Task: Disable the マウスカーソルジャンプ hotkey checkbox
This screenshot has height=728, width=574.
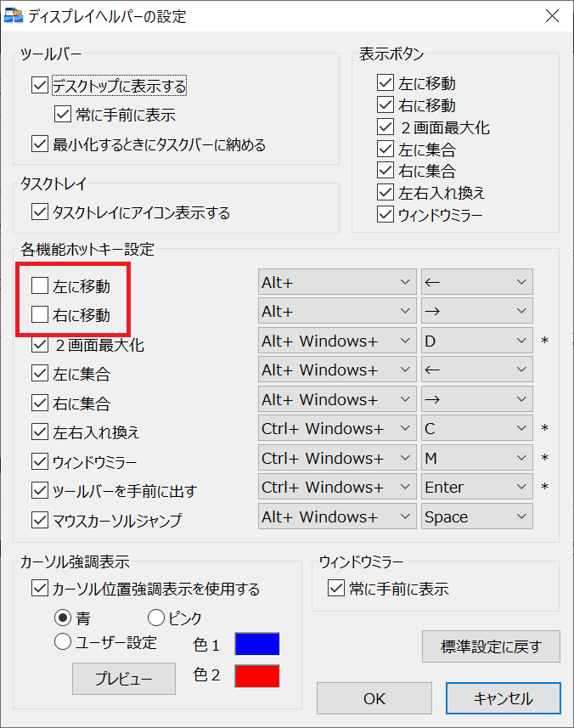Action: click(x=39, y=520)
